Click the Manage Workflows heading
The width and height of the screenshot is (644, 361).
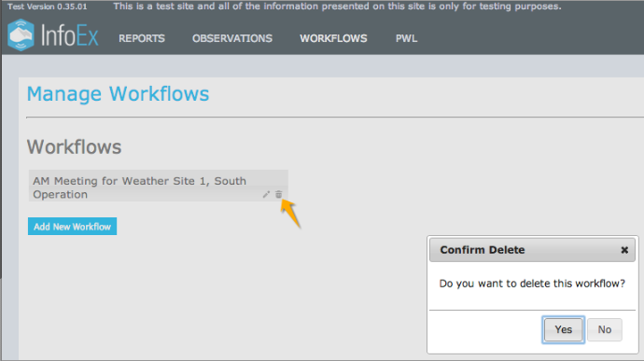[118, 93]
